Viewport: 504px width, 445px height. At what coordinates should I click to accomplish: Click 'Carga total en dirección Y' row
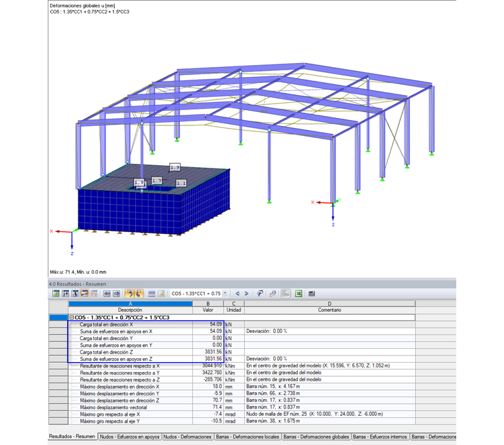coord(241,338)
